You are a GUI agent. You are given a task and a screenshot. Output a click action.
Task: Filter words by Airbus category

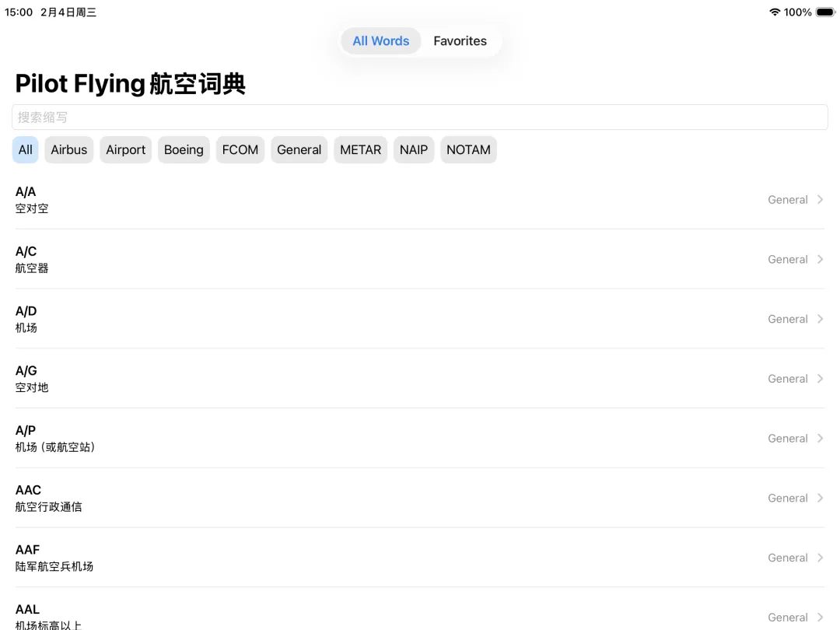tap(69, 150)
